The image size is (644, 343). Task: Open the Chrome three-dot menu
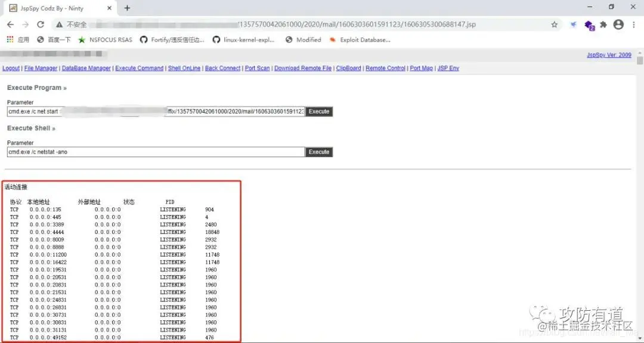point(634,24)
